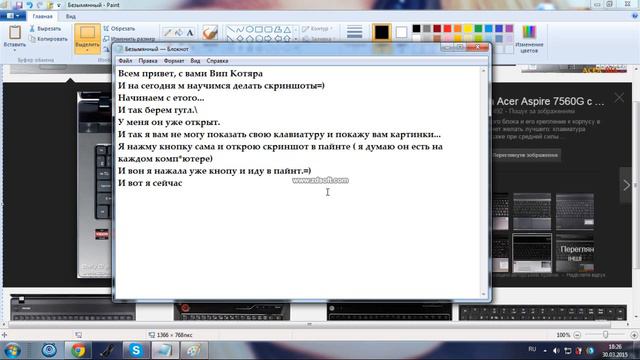This screenshot has height=360, width=640.
Task: Open Изменение цветов color editor
Action: pos(529,39)
